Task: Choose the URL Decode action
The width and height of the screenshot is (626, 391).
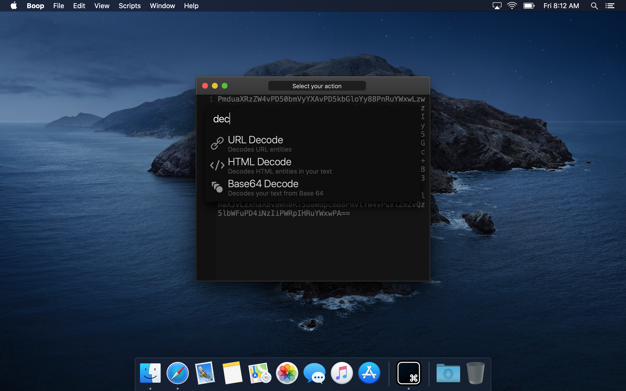Action: 314,143
